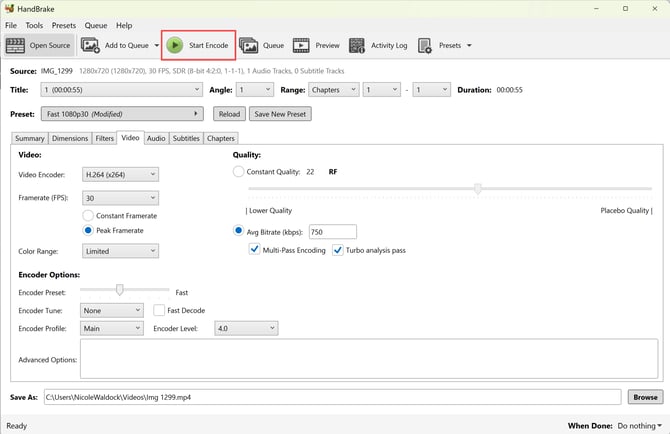Enable the Fast Decode checkbox

click(x=159, y=310)
